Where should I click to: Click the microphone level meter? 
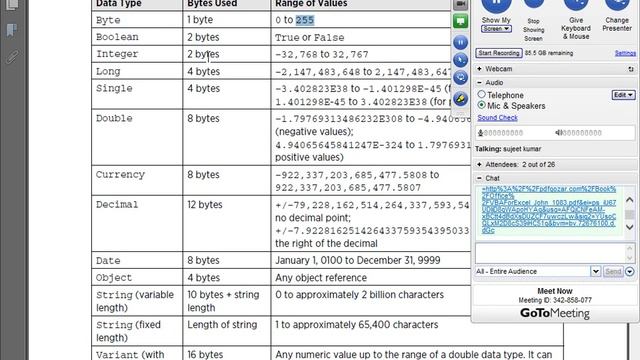(x=504, y=133)
